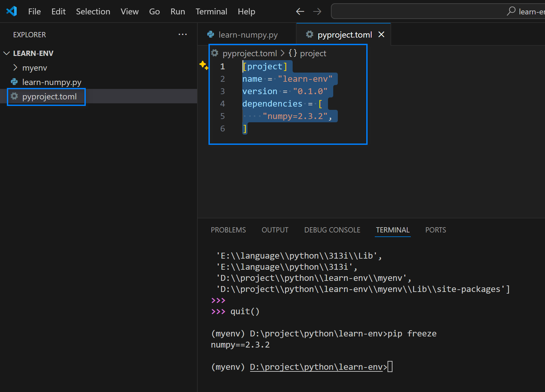Click the [project] header text
The height and width of the screenshot is (392, 545).
(x=265, y=66)
